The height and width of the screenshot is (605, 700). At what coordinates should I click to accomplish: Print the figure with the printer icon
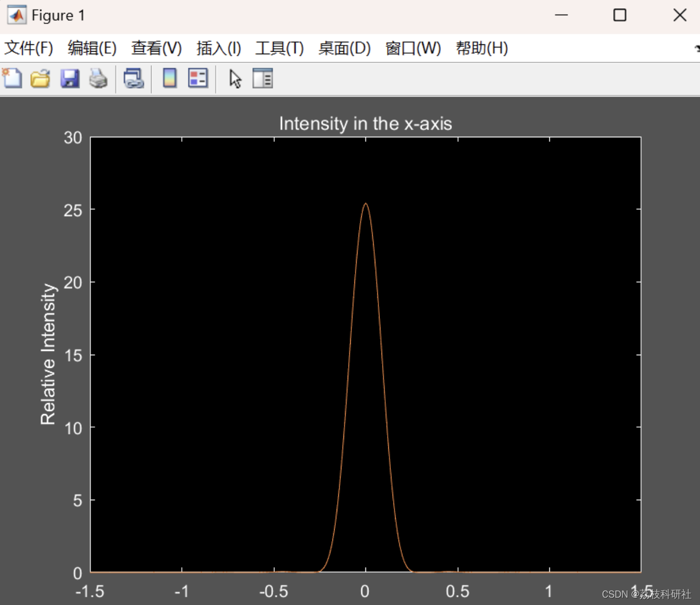(x=98, y=79)
